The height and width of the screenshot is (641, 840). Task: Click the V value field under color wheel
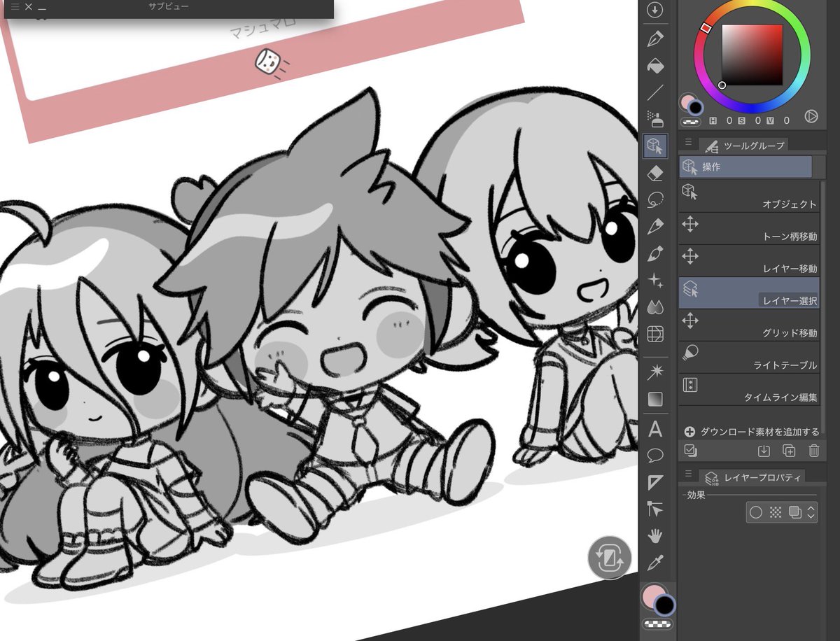click(786, 120)
